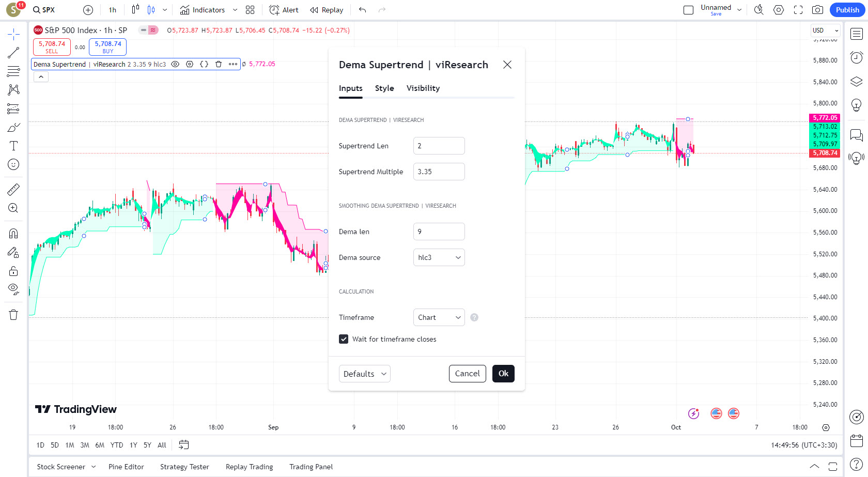Activate the ruler measure tool
Image resolution: width=868 pixels, height=477 pixels.
[13, 190]
